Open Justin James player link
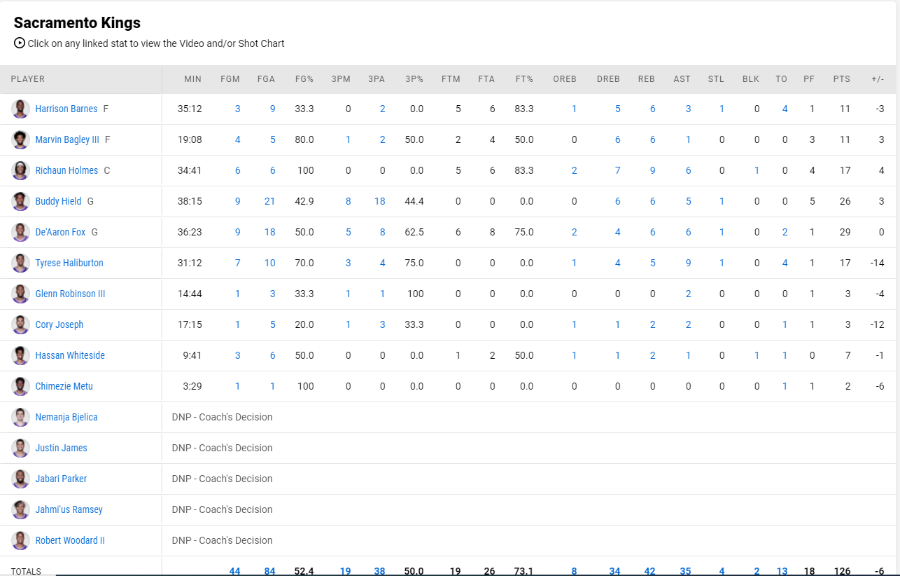Screen dimensions: 900x576 (x=61, y=448)
